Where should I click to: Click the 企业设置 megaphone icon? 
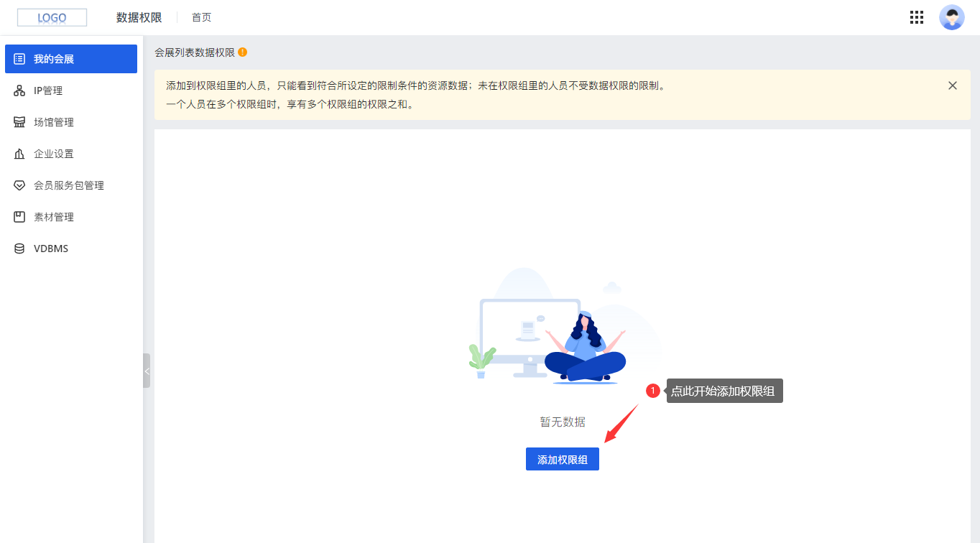19,153
